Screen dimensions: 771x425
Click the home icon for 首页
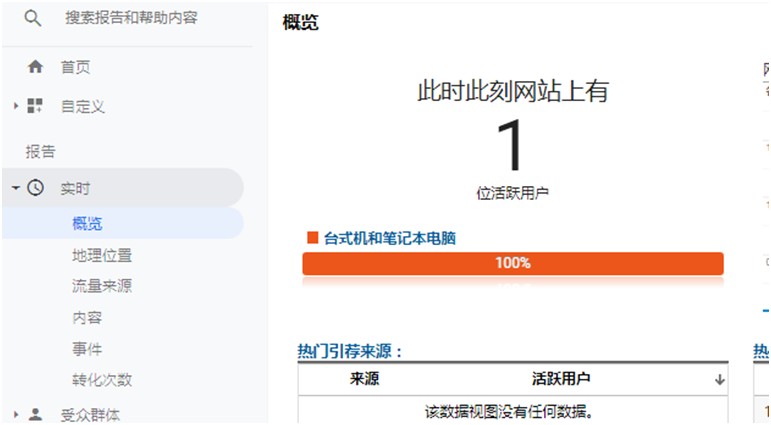[35, 67]
